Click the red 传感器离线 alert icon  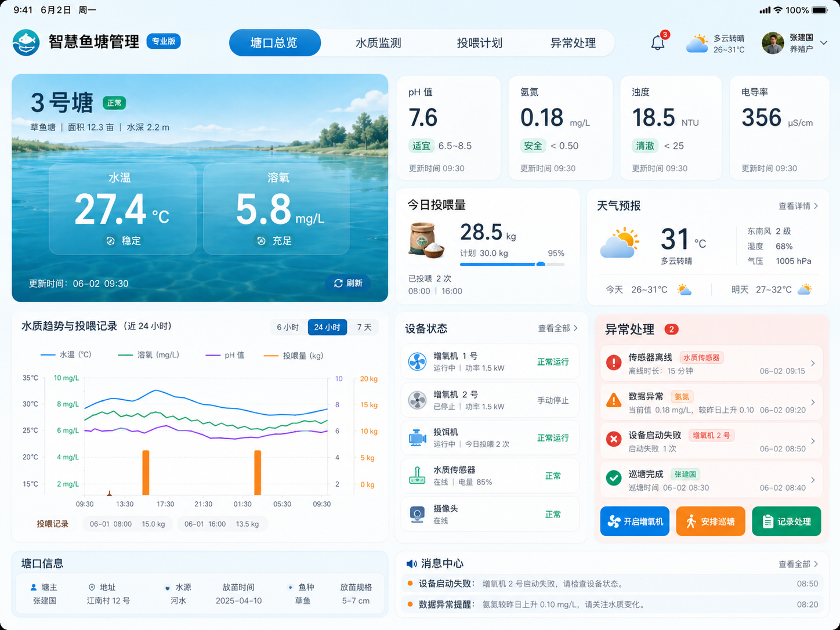pos(614,363)
